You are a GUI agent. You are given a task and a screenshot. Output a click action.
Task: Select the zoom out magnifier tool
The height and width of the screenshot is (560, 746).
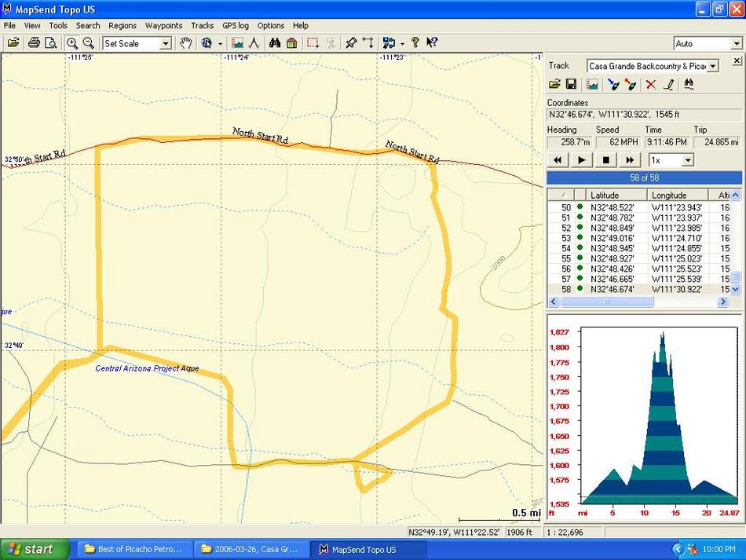[x=89, y=43]
